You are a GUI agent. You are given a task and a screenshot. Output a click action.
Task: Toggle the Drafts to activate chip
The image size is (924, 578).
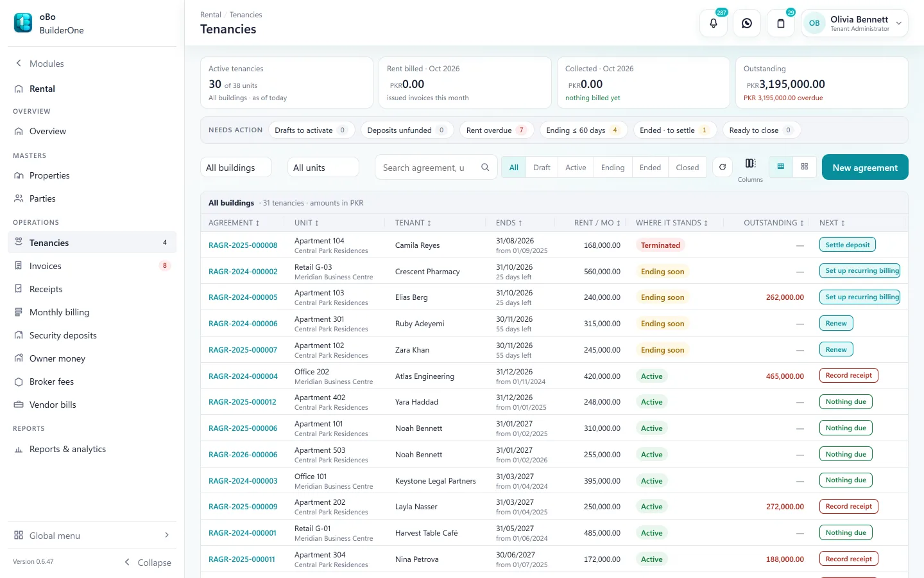[311, 130]
